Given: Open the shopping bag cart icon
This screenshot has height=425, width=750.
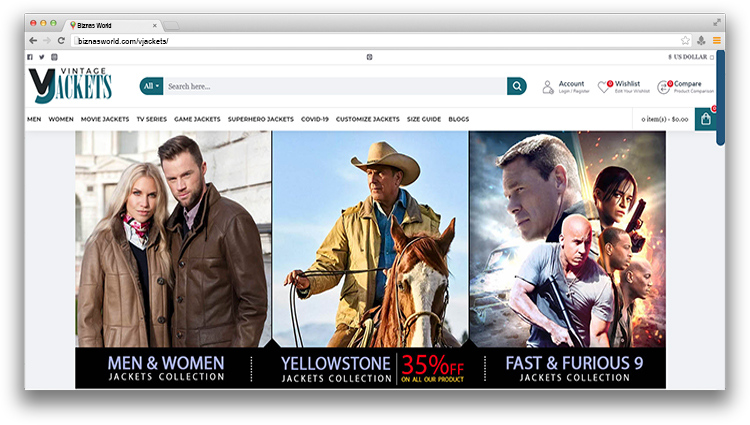Looking at the screenshot, I should coord(706,119).
